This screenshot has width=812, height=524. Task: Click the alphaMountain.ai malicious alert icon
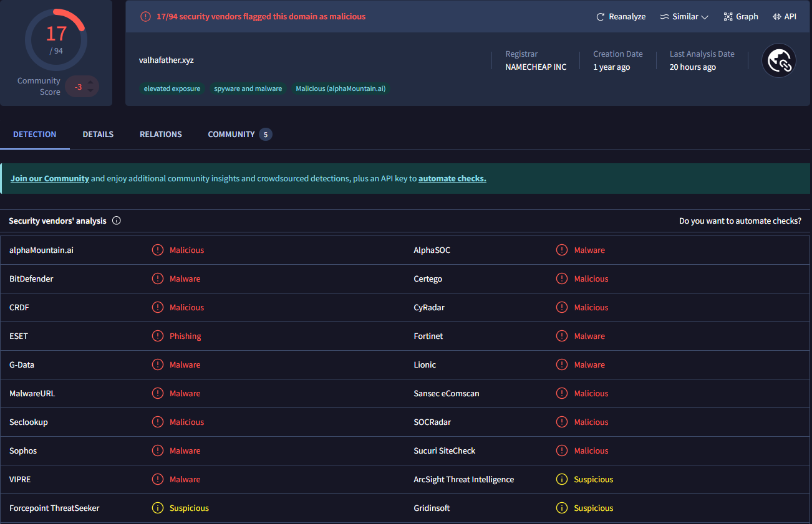(x=158, y=250)
